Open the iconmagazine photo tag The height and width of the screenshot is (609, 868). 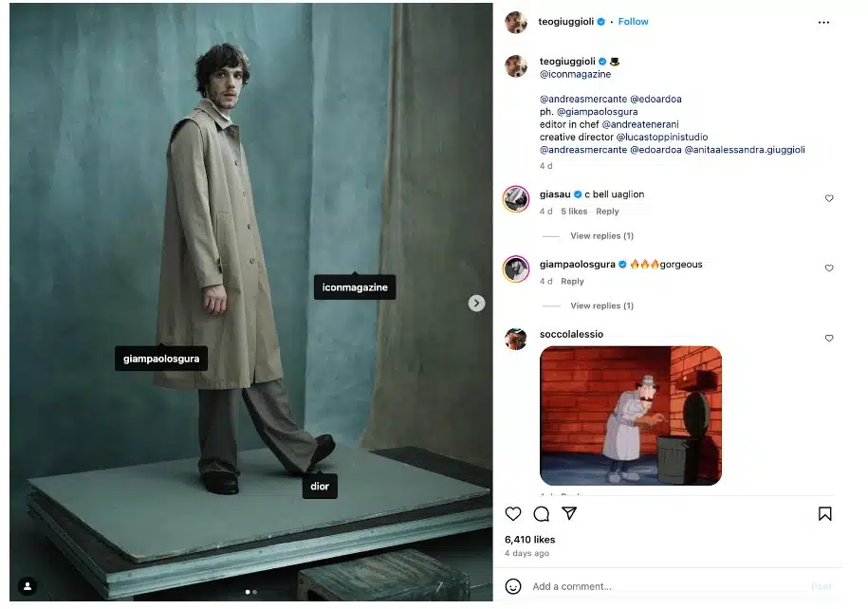point(355,287)
